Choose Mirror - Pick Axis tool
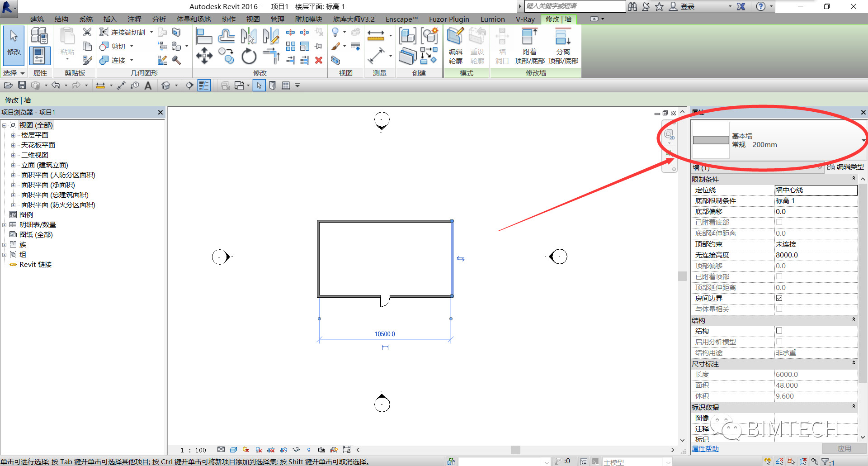Viewport: 868px width, 466px height. click(x=248, y=35)
